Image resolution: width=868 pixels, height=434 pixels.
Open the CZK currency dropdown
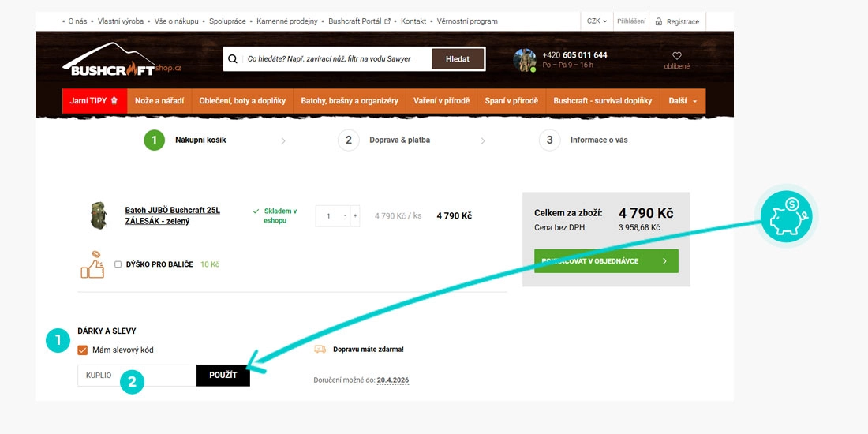click(597, 21)
